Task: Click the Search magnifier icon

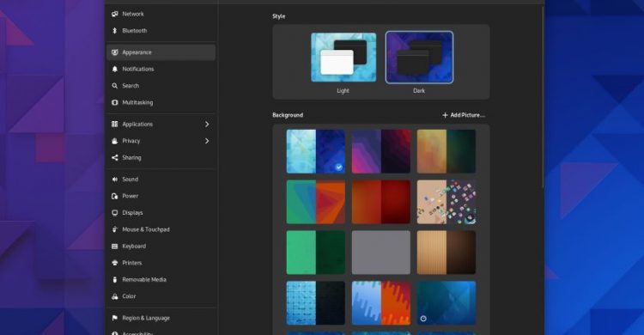Action: [114, 86]
